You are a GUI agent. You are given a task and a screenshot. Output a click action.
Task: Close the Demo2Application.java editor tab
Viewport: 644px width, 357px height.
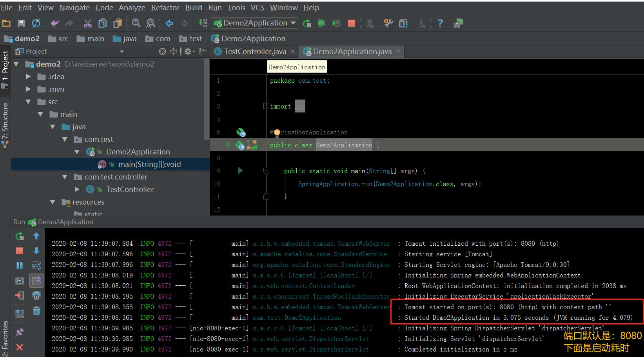(x=398, y=51)
